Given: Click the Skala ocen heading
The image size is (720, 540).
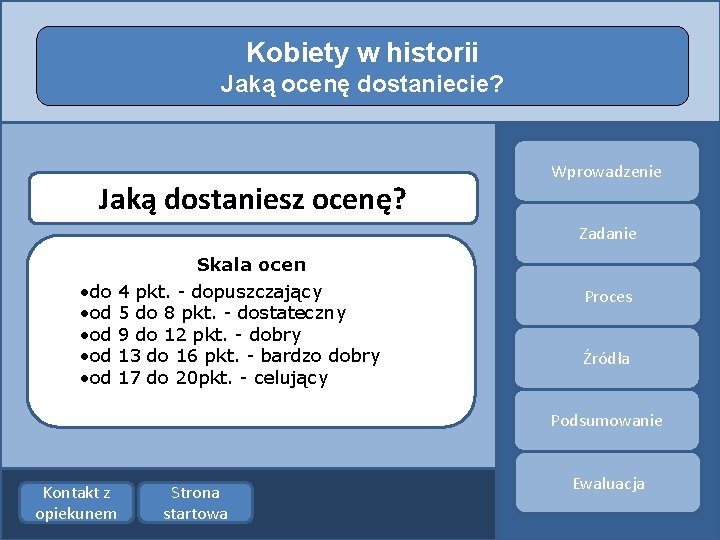Looking at the screenshot, I should pos(251,264).
